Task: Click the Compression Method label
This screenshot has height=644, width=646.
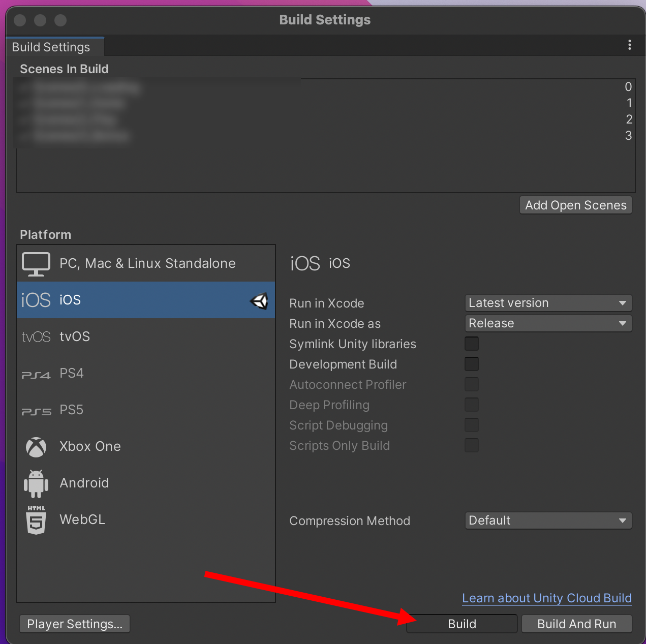Action: pos(350,521)
